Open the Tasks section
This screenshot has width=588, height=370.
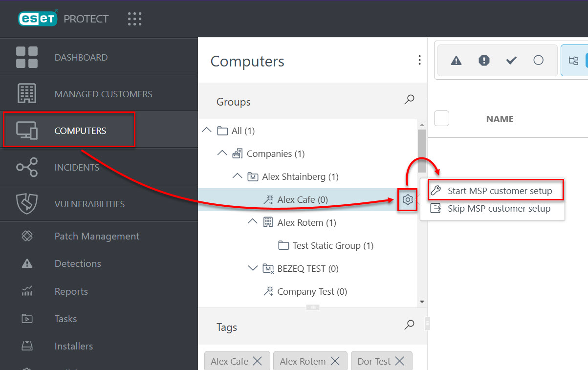click(65, 319)
